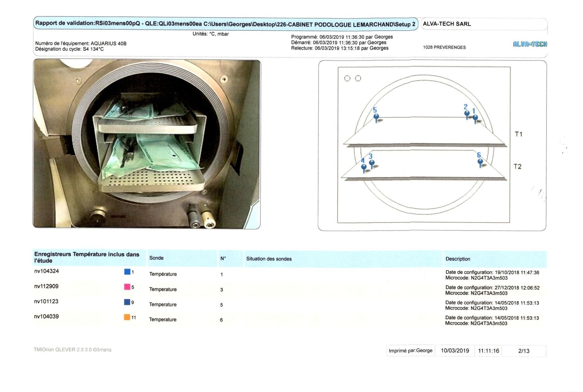Click Situation des sondes column header
Viewport: 583px width, 392px height.
click(x=269, y=259)
